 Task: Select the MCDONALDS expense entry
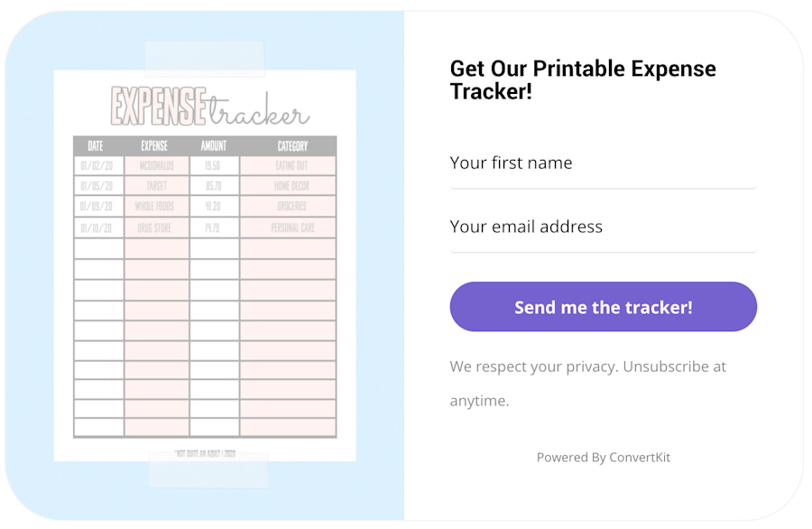coord(154,165)
